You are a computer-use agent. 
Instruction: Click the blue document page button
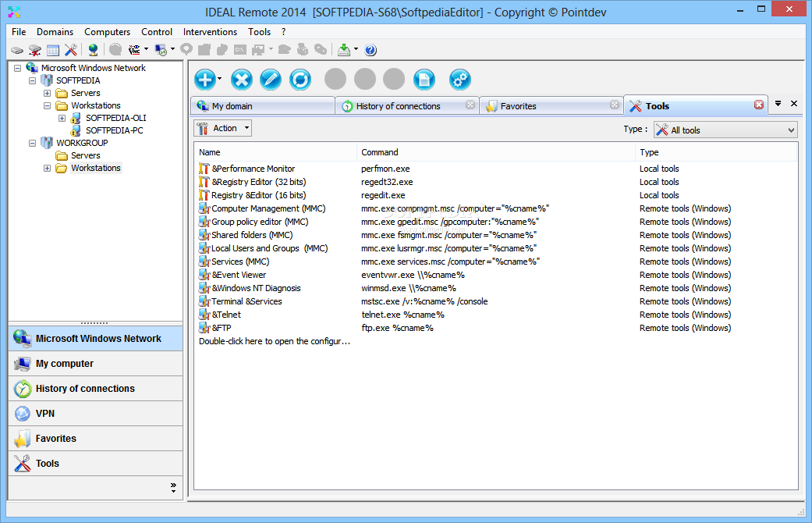424,80
